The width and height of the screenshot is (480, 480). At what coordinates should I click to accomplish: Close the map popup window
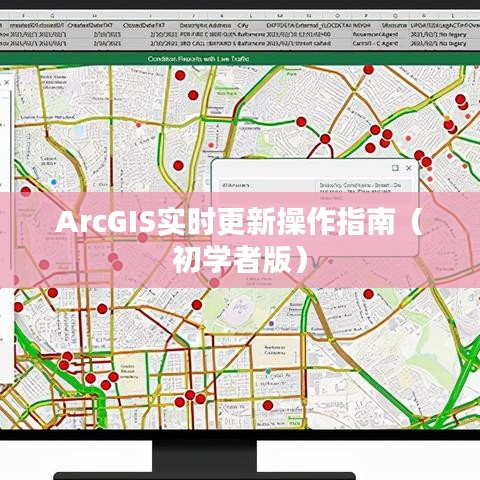[409, 168]
